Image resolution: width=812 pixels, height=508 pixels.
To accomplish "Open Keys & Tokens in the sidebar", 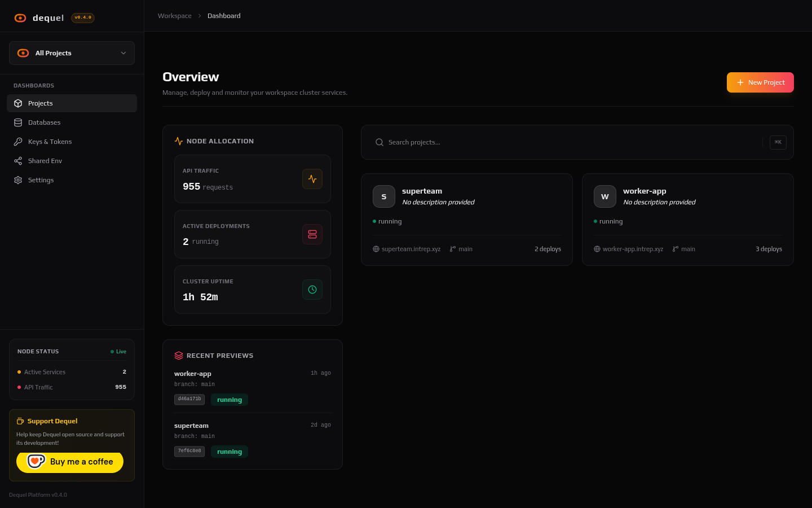I will [x=72, y=142].
